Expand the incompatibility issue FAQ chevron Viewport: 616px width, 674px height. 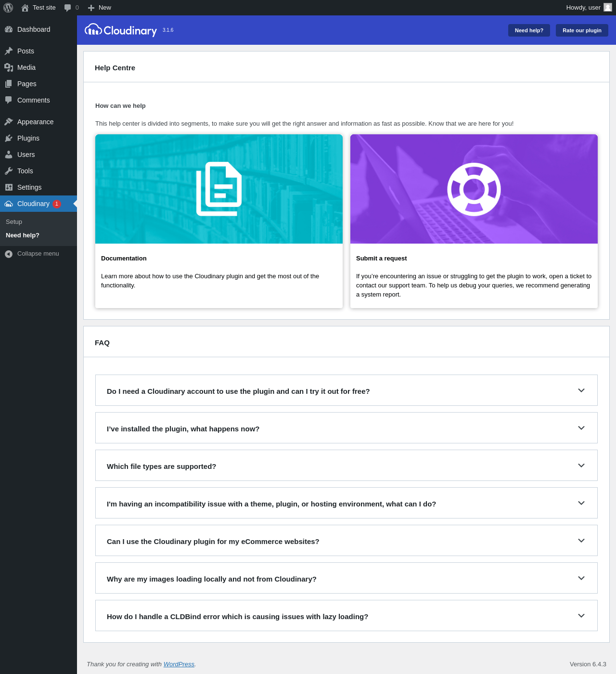point(581,503)
